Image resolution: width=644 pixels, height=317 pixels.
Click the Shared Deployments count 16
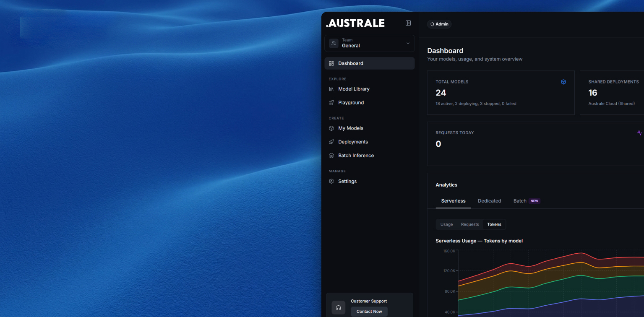[x=593, y=93]
